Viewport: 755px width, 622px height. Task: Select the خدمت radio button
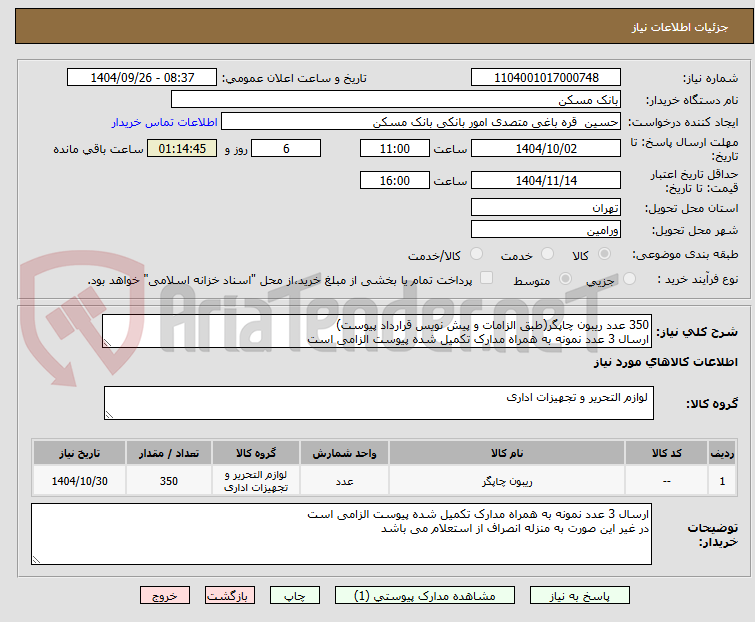547,254
